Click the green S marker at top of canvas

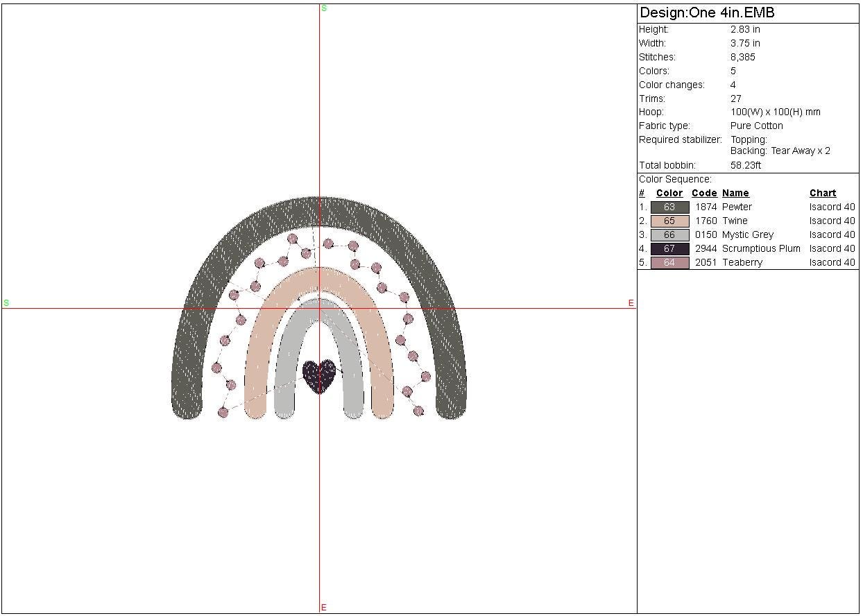[x=323, y=8]
